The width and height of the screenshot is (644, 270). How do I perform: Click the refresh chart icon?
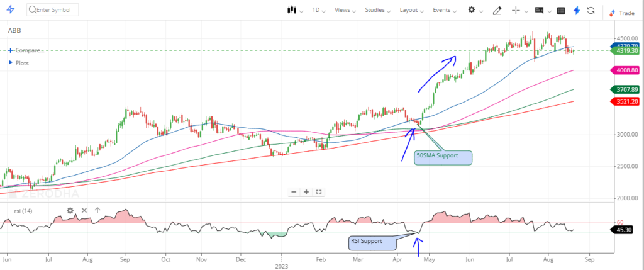pyautogui.click(x=591, y=10)
